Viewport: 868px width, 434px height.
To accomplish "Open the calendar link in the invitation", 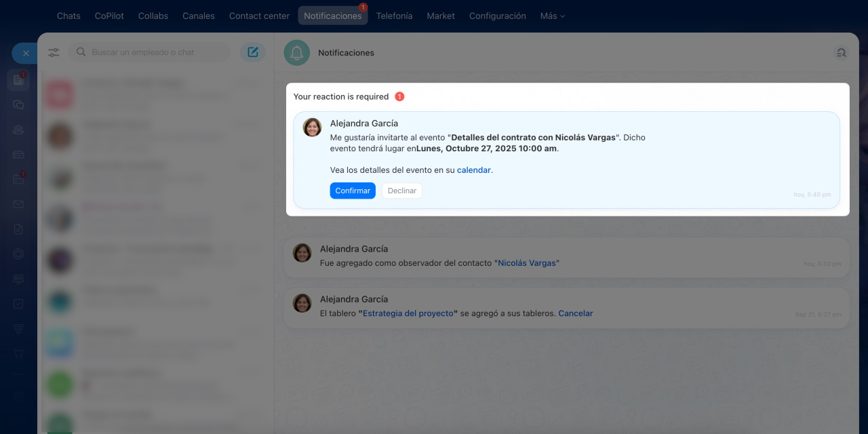I will 473,170.
